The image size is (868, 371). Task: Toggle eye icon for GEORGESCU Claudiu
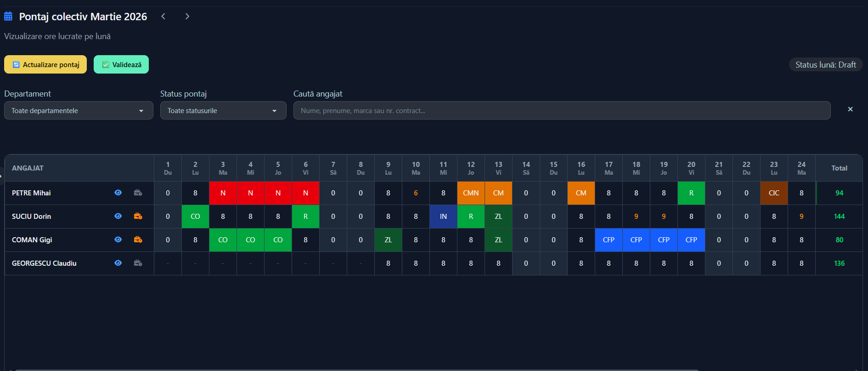click(118, 263)
